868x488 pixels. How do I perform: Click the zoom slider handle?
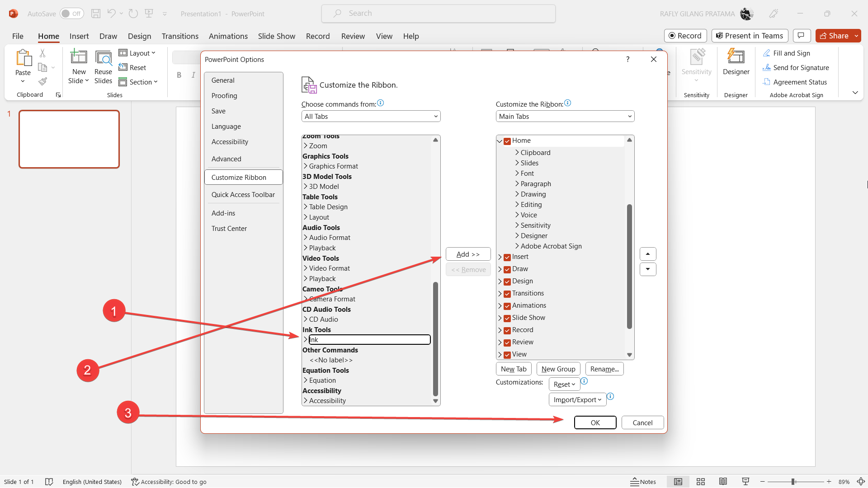coord(793,482)
